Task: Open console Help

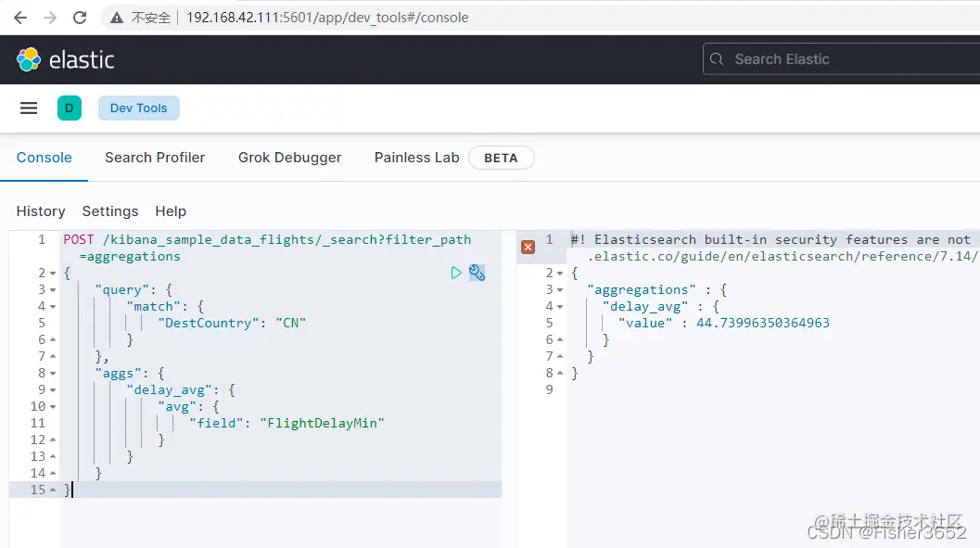Action: point(171,211)
